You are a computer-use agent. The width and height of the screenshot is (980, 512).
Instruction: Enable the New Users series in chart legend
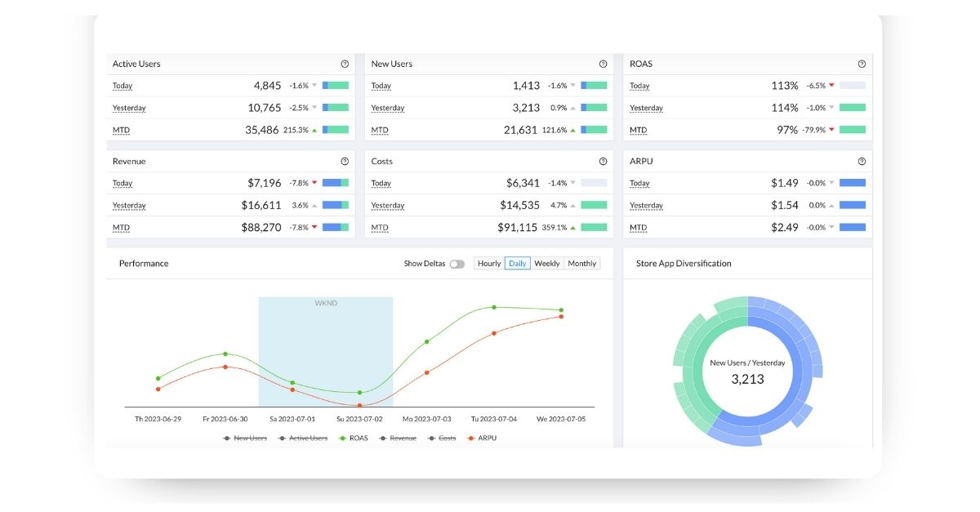click(246, 439)
